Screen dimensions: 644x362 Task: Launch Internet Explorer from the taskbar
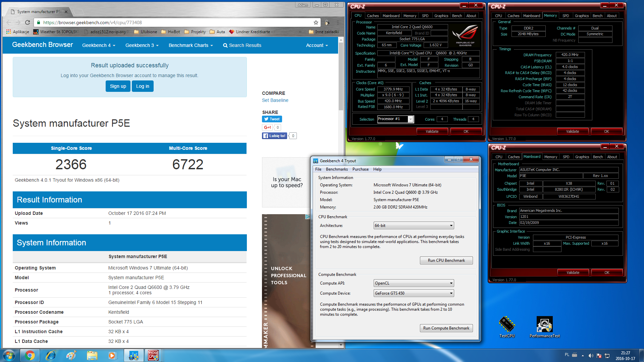[x=51, y=355]
